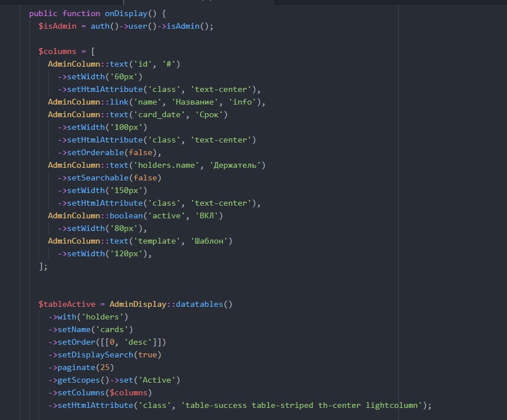Screen dimensions: 507x420
Task: Click the 'holders.name' string
Action: coord(166,165)
